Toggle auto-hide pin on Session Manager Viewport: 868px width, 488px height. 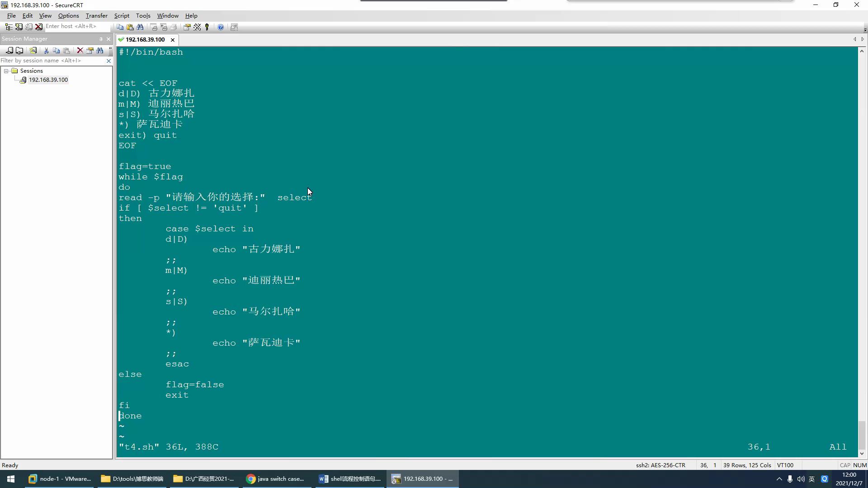tap(101, 39)
